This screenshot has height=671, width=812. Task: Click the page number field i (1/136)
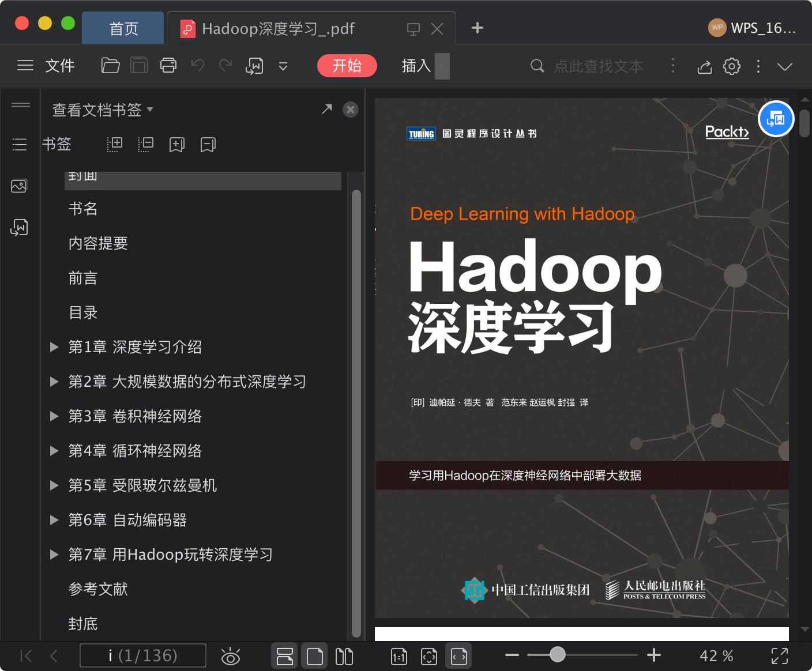pos(143,655)
